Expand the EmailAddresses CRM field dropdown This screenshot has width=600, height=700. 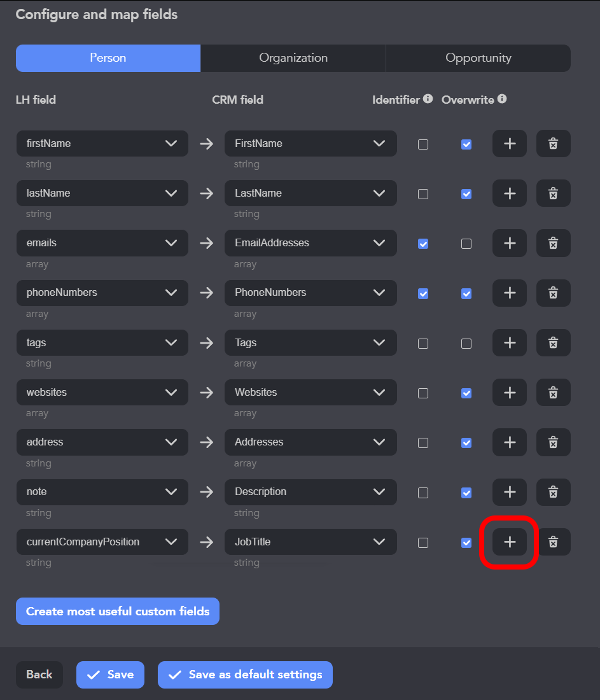[x=310, y=243]
